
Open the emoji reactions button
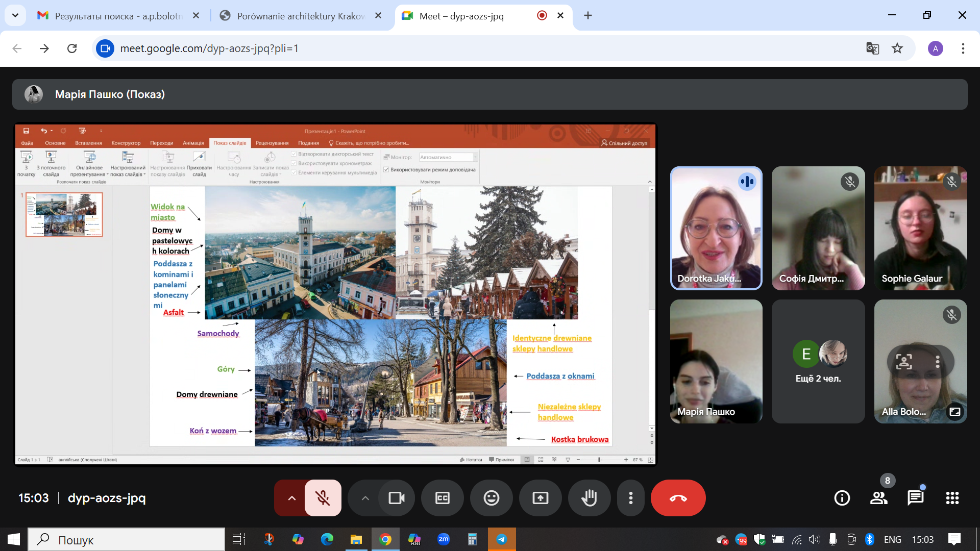(491, 498)
